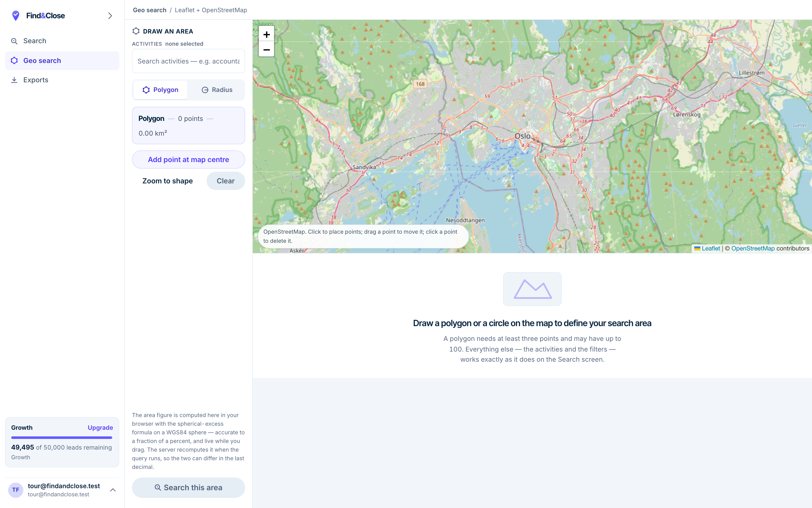Click the Find&Close logo pin icon
Screen dimensions: 812x508
pos(15,15)
